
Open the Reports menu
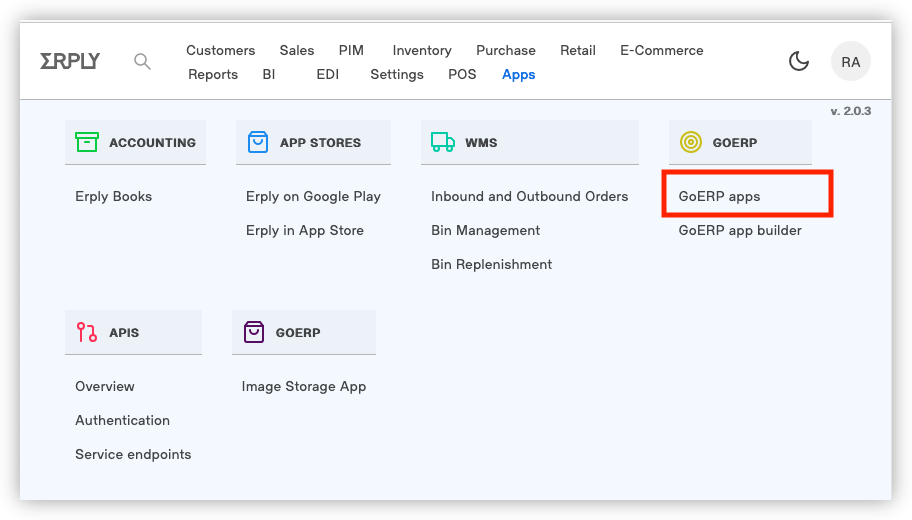[x=213, y=74]
